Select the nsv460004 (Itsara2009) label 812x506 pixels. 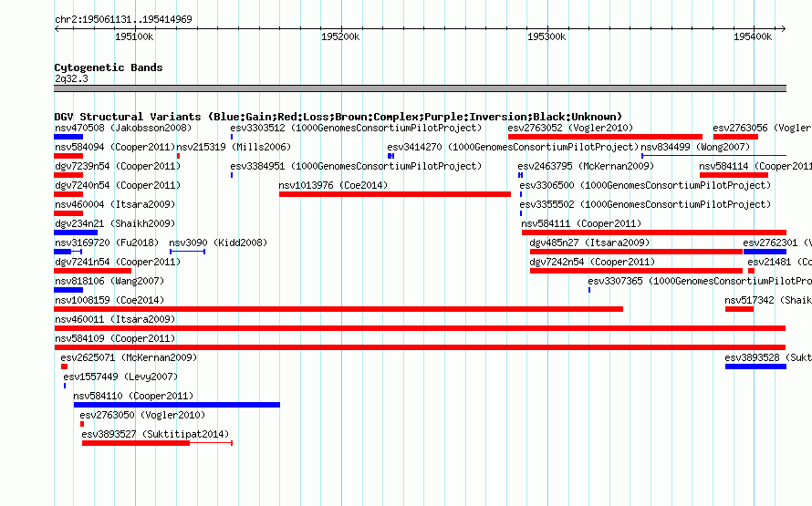coord(115,204)
